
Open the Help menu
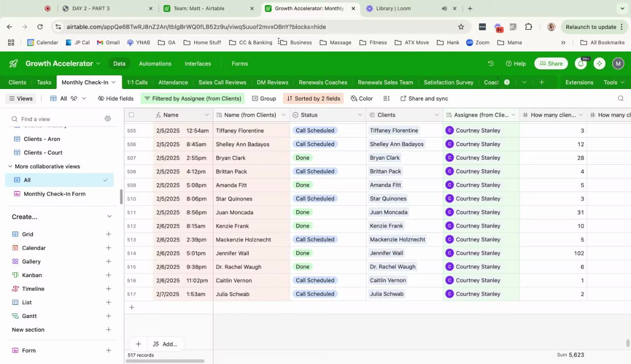click(x=516, y=64)
